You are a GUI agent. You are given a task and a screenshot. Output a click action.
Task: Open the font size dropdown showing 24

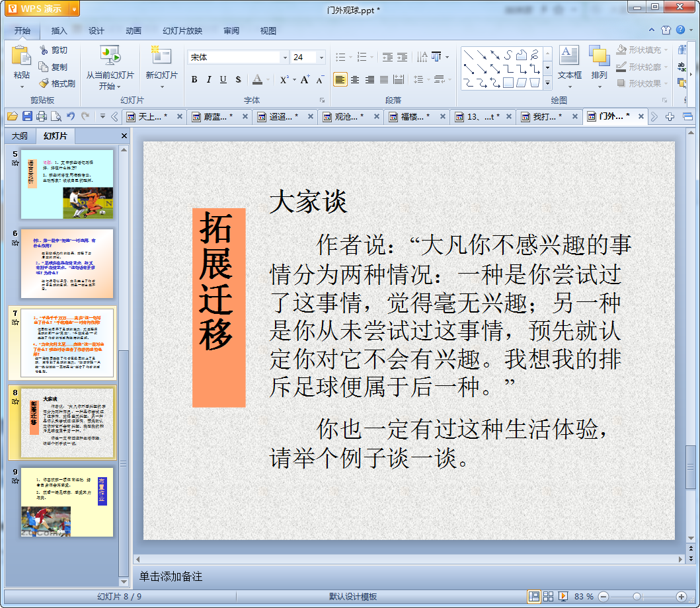321,57
